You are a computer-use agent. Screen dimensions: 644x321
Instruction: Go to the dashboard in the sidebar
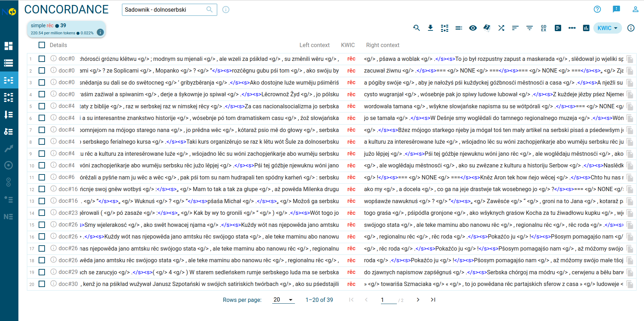(8, 46)
